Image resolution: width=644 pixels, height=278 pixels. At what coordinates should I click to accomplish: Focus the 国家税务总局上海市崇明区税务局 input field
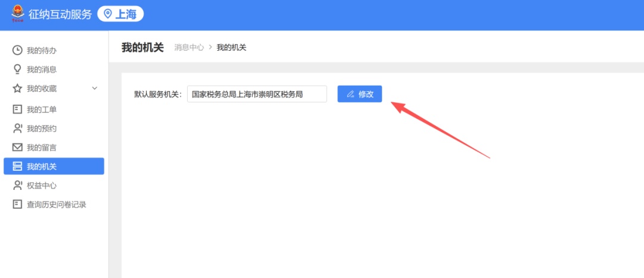[x=257, y=94]
